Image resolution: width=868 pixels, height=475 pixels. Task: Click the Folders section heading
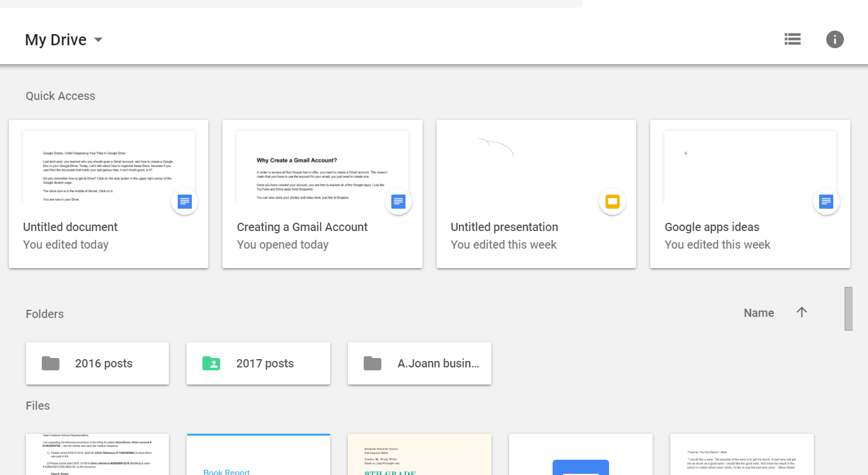[x=45, y=314]
